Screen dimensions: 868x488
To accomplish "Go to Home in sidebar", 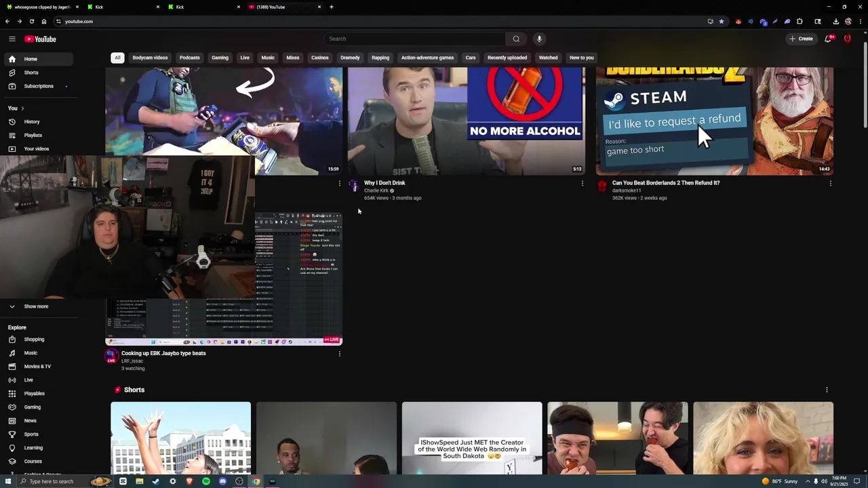I will tap(37, 59).
